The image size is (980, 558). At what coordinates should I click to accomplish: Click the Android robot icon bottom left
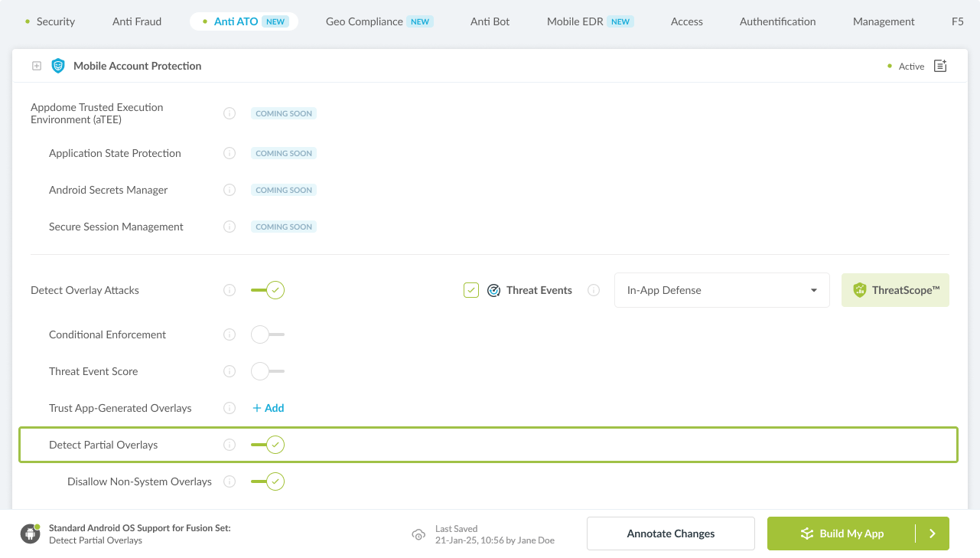(29, 534)
